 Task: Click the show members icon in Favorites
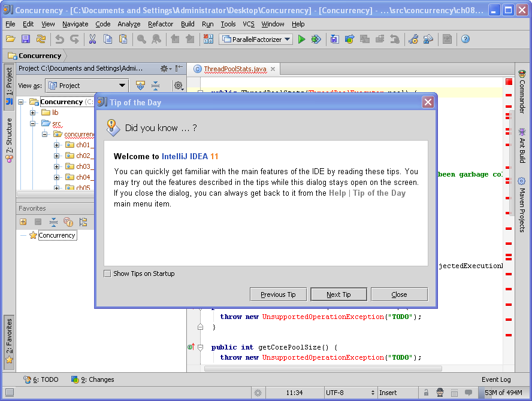tap(68, 222)
